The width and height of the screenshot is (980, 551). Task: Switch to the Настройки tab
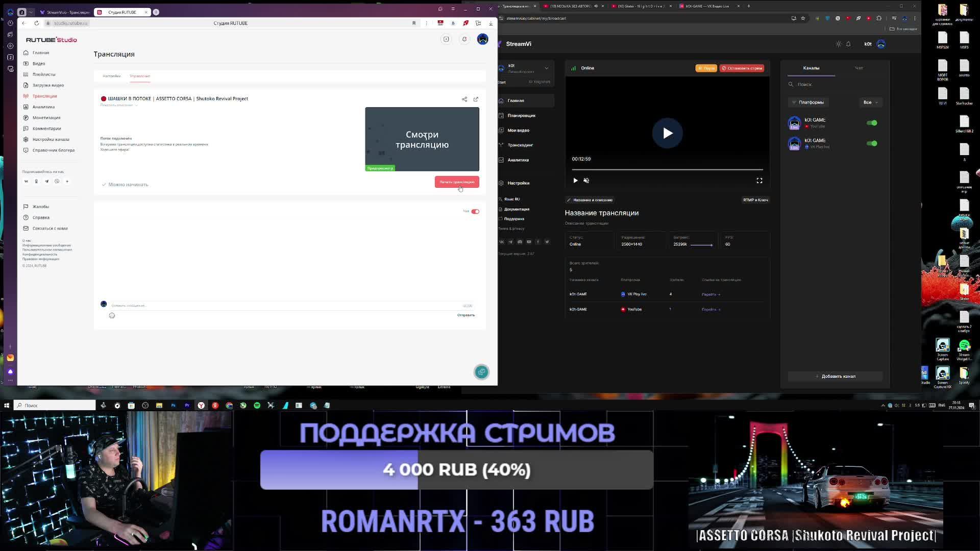pyautogui.click(x=111, y=76)
